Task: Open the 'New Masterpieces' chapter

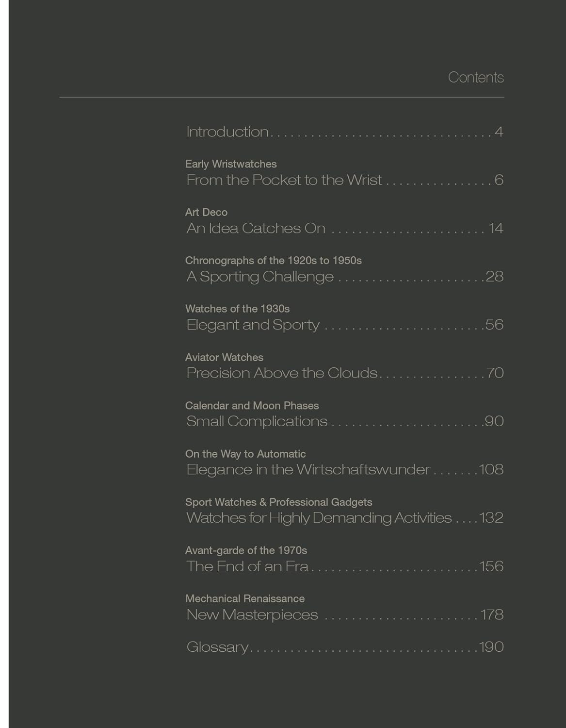Action: tap(252, 615)
